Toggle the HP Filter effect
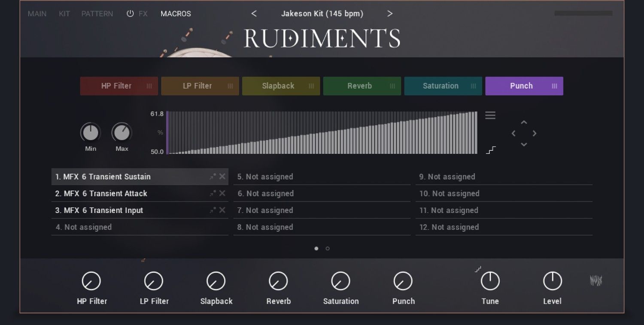The width and height of the screenshot is (644, 325). click(x=117, y=86)
